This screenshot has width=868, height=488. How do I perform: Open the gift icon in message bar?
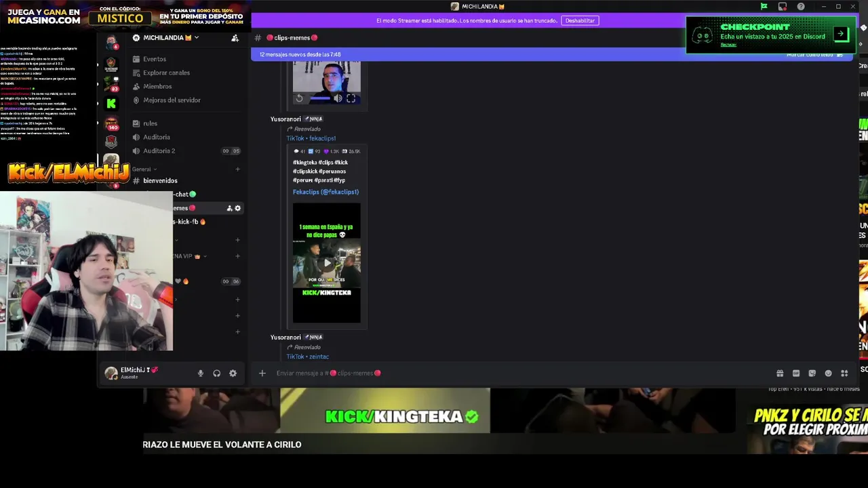click(780, 373)
